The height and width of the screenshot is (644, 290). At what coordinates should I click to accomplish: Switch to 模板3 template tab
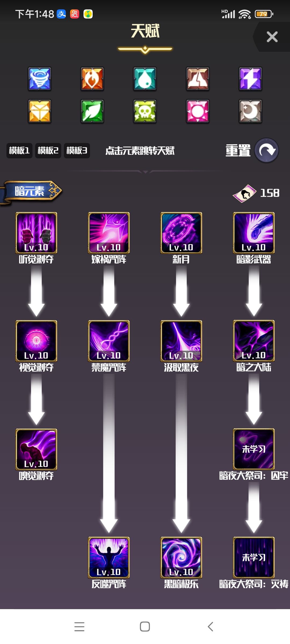click(77, 151)
